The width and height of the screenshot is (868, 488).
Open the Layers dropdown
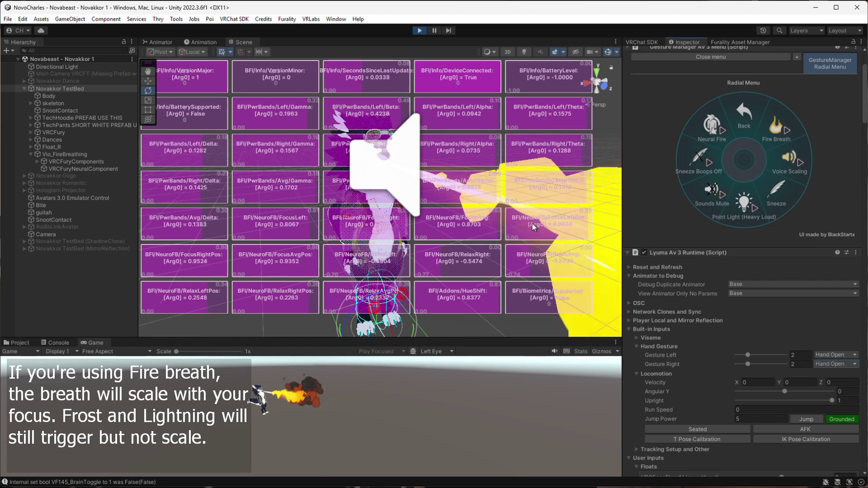coord(806,31)
